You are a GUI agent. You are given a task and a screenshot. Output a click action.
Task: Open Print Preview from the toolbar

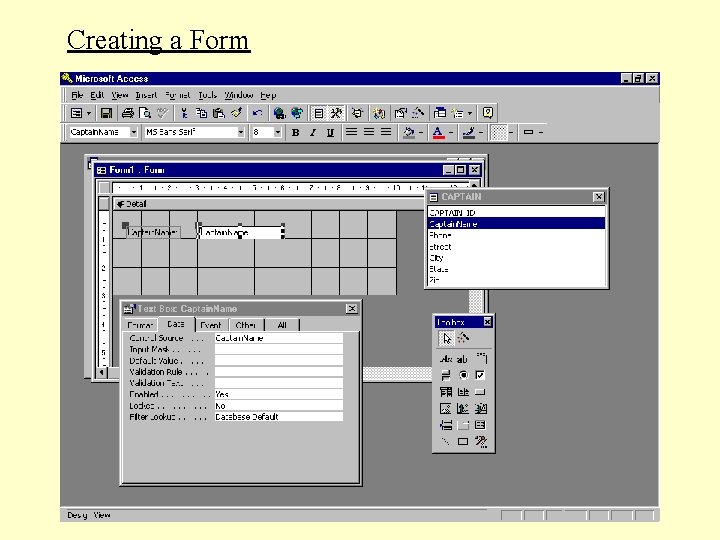pos(145,113)
